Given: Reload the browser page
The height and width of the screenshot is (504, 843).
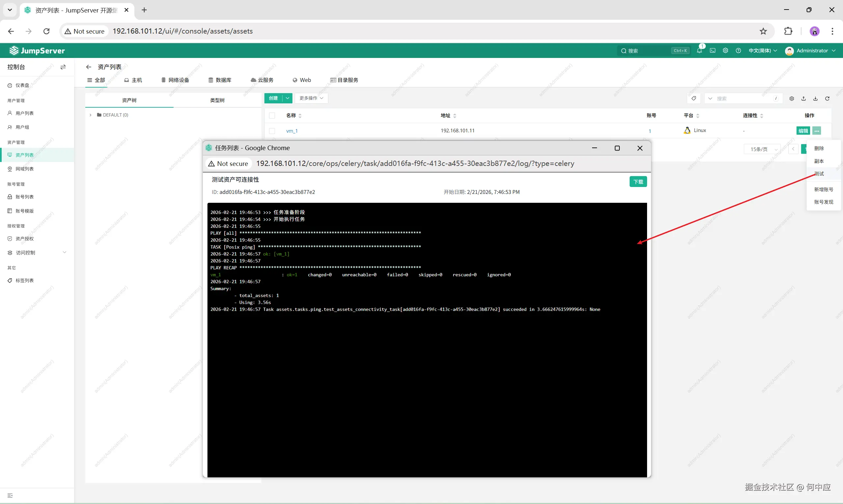Looking at the screenshot, I should tap(46, 31).
